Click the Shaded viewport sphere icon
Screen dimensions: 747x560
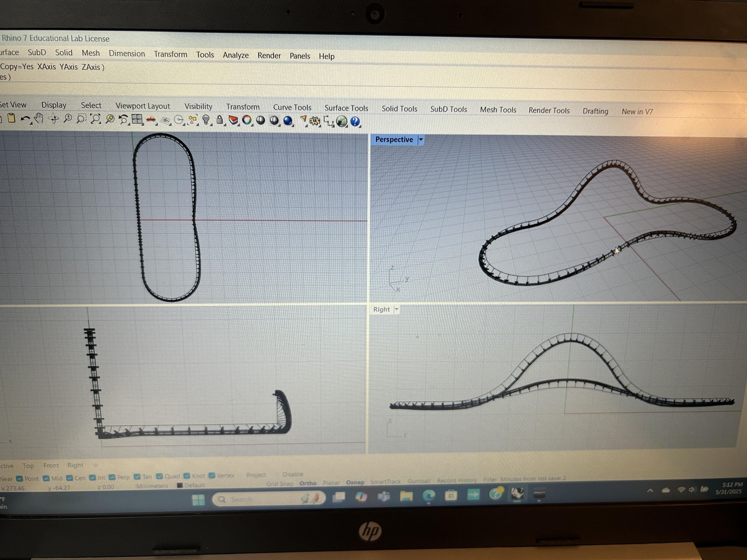pyautogui.click(x=261, y=120)
